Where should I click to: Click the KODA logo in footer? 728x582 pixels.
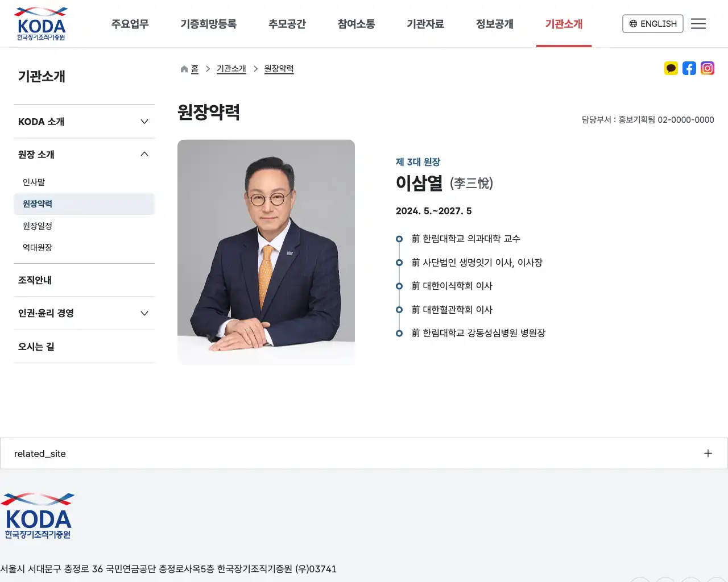(38, 514)
